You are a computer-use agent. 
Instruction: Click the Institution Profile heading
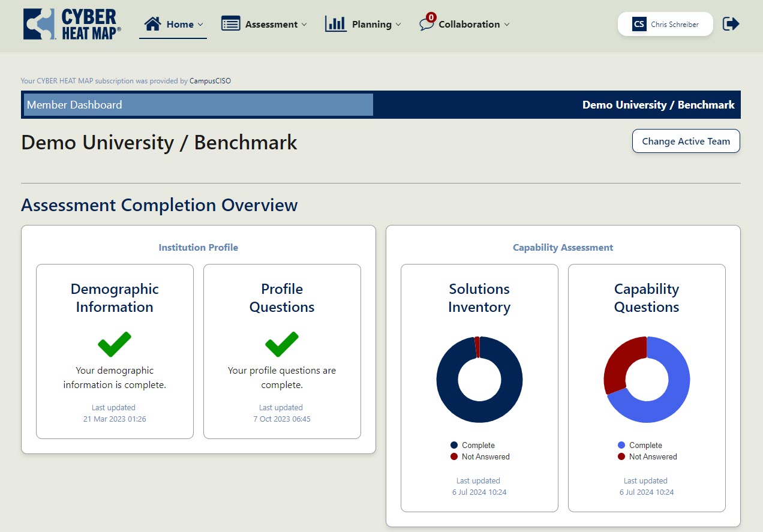[x=199, y=247]
